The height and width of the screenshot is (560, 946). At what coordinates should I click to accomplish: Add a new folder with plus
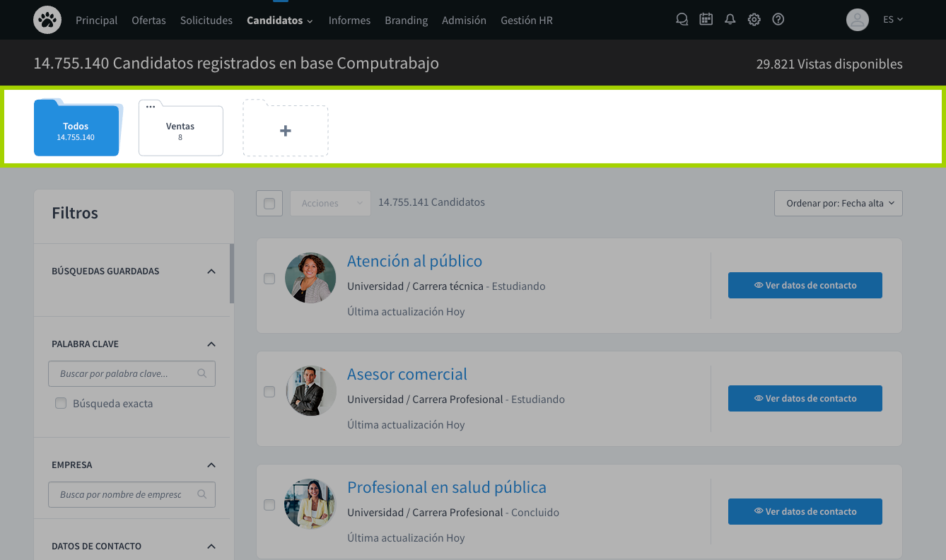(286, 131)
